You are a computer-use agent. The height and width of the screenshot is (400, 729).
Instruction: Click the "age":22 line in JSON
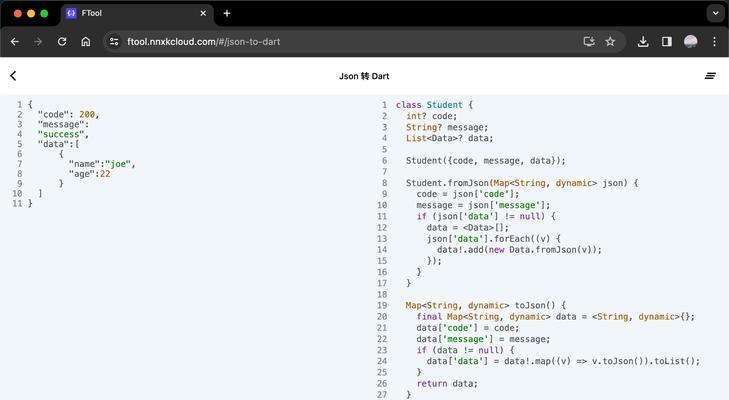(90, 173)
